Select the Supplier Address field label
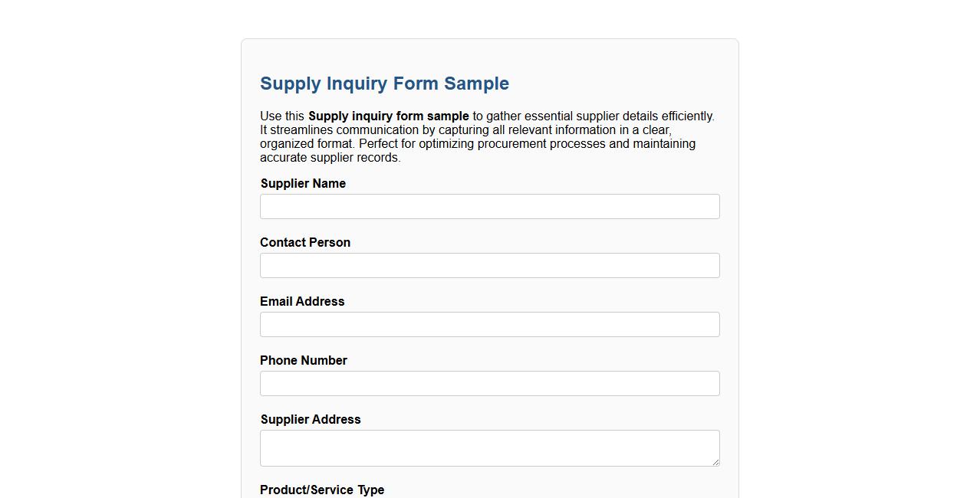 (x=311, y=419)
